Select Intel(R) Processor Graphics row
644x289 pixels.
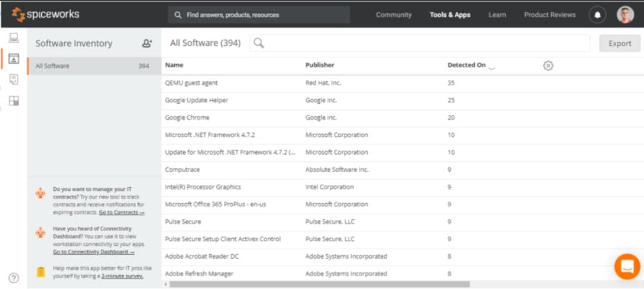(403, 187)
